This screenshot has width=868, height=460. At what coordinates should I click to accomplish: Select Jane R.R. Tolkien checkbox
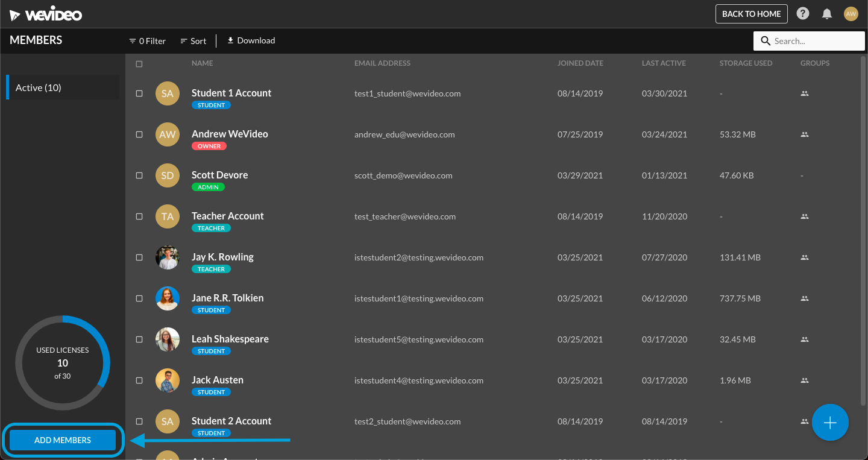coord(139,298)
